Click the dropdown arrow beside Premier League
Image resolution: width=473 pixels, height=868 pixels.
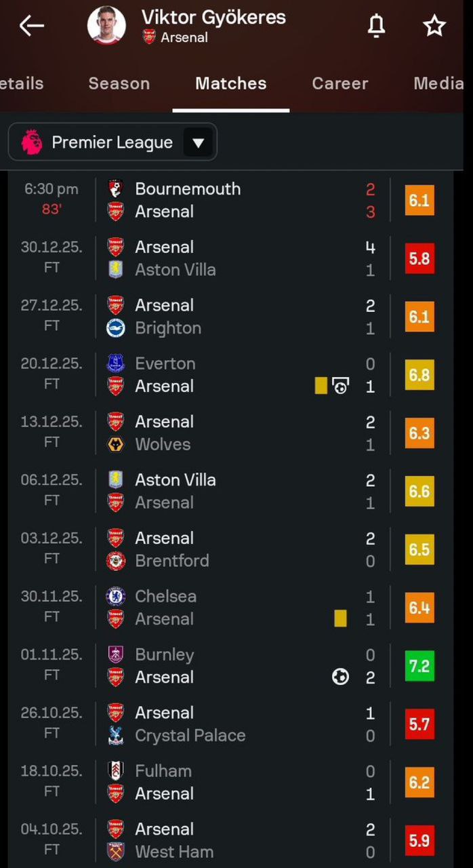[x=198, y=142]
